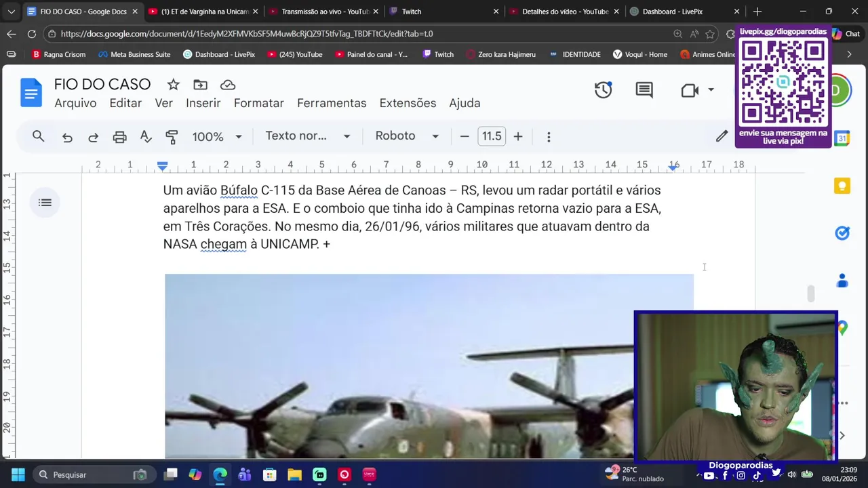Open version history clock icon

click(603, 90)
